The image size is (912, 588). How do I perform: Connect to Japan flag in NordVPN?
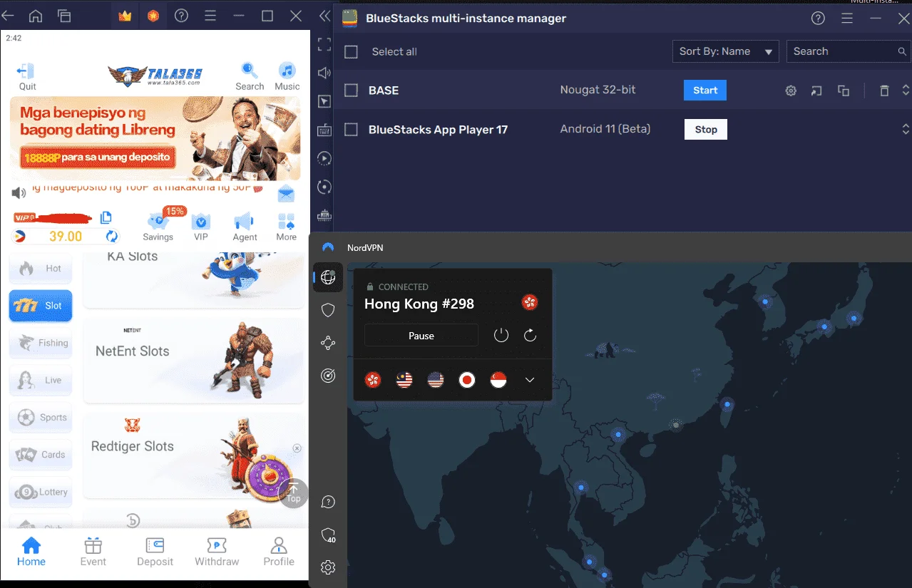coord(467,380)
